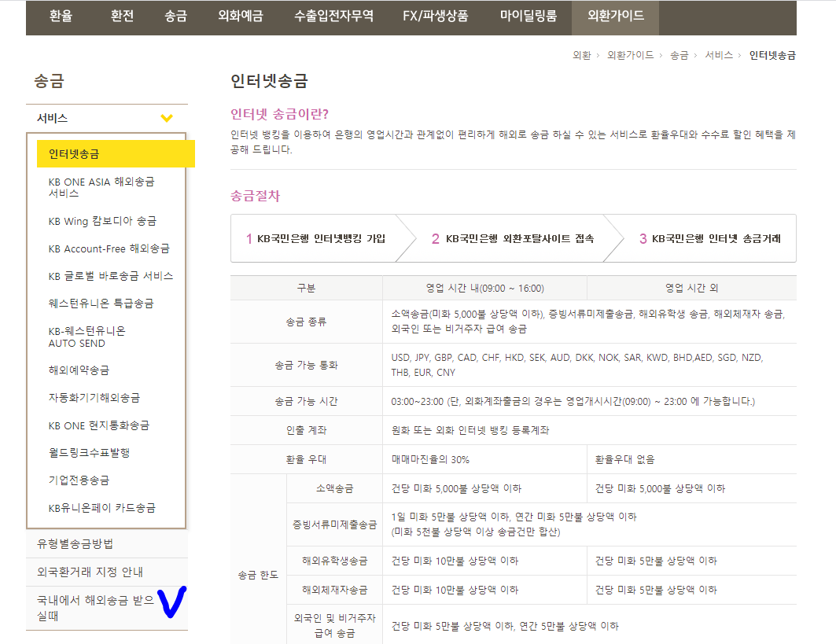
Task: Click the 서비스 sidebar heading
Action: (52, 118)
